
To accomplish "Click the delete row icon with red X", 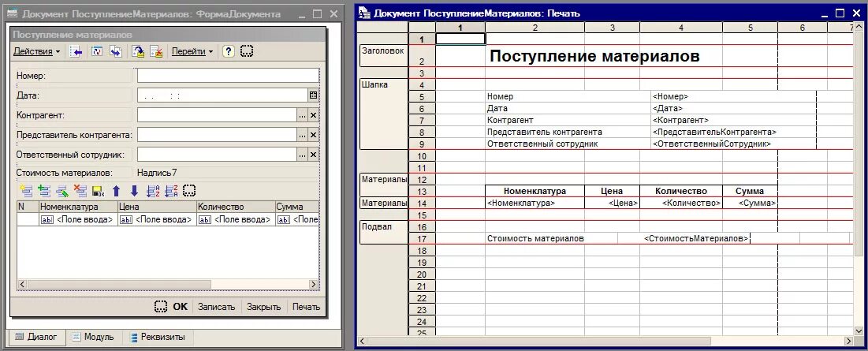I will click(x=81, y=191).
